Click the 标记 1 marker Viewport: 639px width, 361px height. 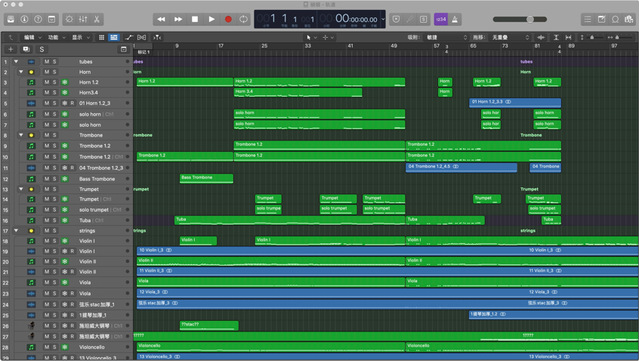(x=143, y=52)
